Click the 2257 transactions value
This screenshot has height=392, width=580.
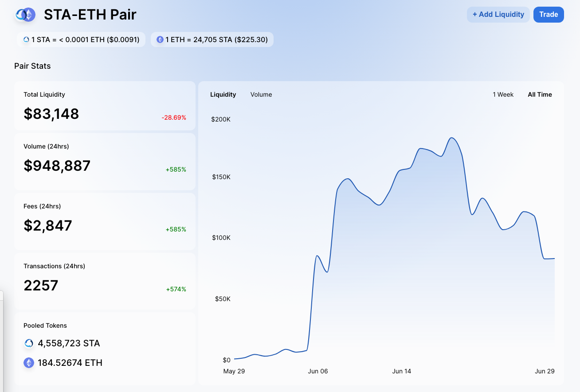pos(41,285)
